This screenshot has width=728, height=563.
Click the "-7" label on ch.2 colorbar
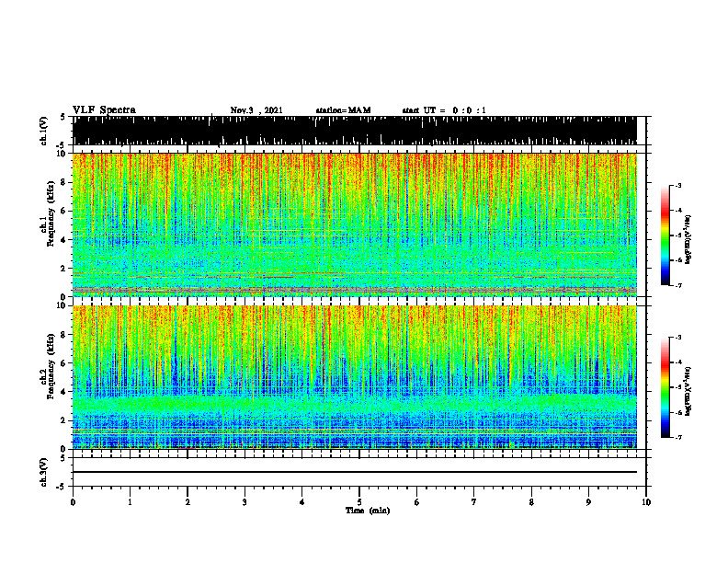pos(677,437)
